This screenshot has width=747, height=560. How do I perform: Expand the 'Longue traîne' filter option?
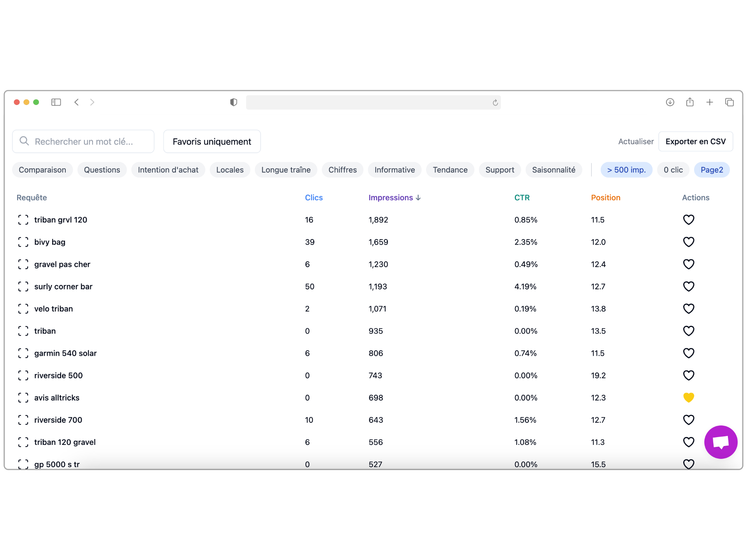coord(286,170)
